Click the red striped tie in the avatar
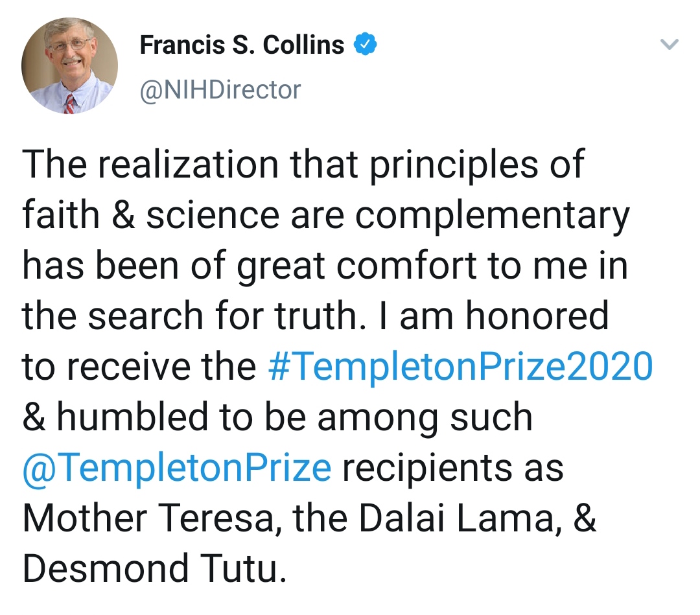This screenshot has height=615, width=700. tap(69, 104)
